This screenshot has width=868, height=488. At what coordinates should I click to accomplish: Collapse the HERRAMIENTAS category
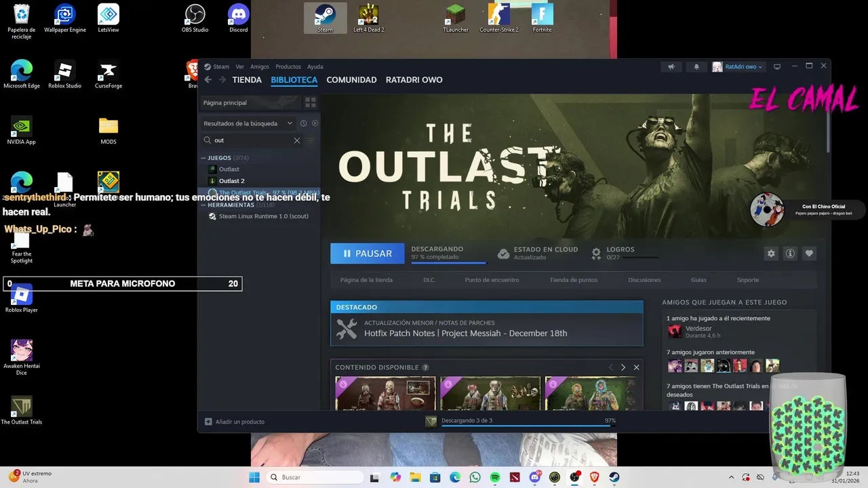203,205
